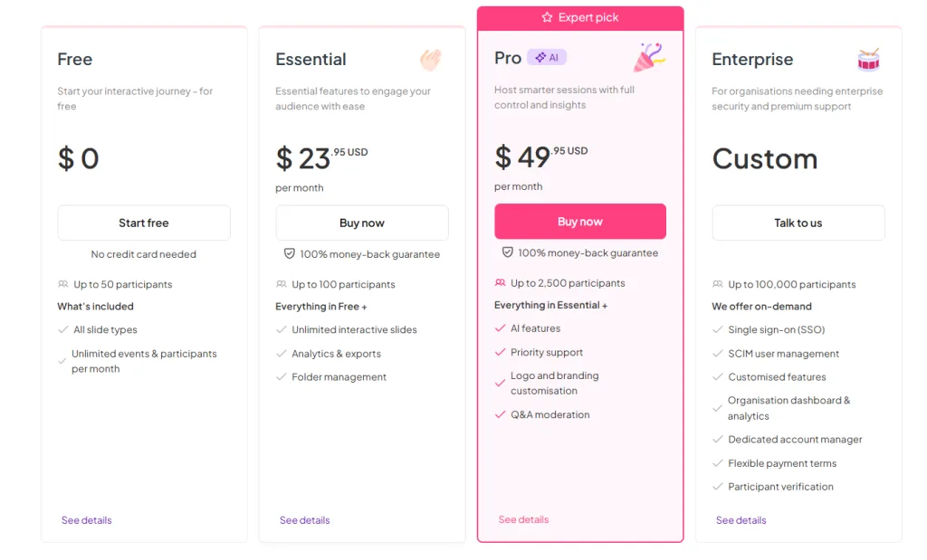Click the party popper icon on Pro

click(x=648, y=58)
